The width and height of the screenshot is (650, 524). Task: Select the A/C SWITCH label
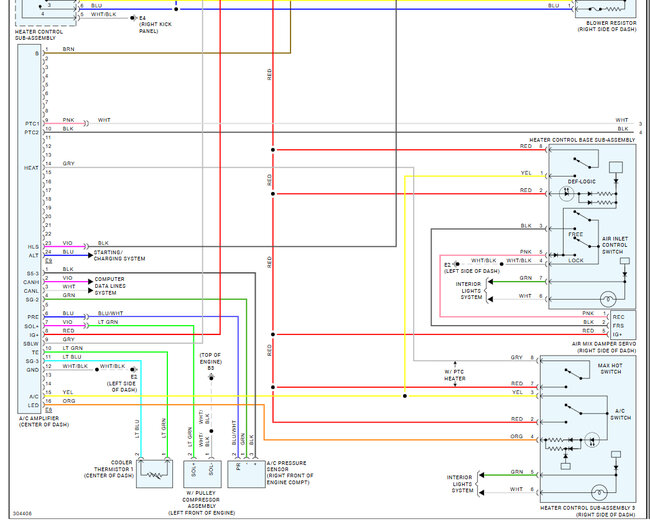pyautogui.click(x=620, y=415)
